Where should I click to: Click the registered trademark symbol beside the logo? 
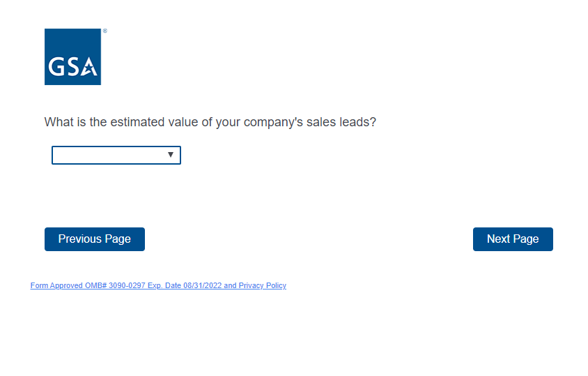coord(105,31)
